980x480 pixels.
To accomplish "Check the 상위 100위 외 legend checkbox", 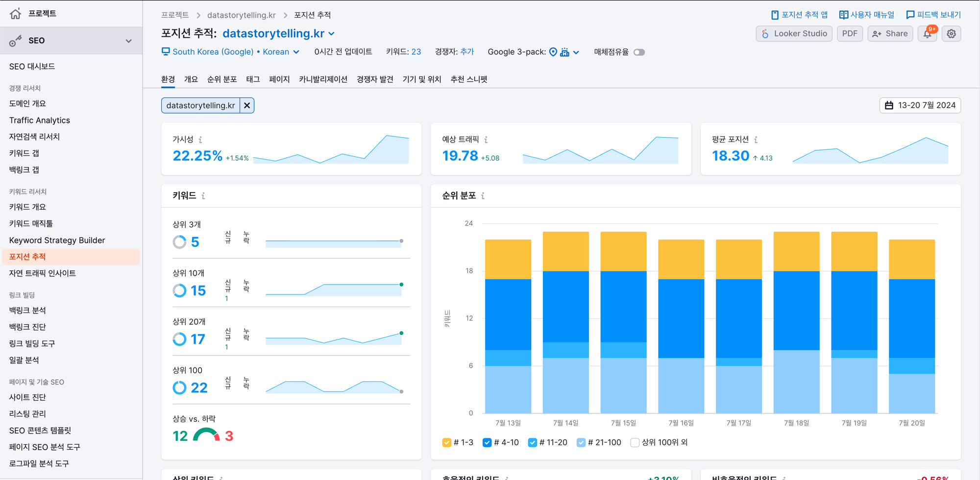I will click(x=635, y=443).
